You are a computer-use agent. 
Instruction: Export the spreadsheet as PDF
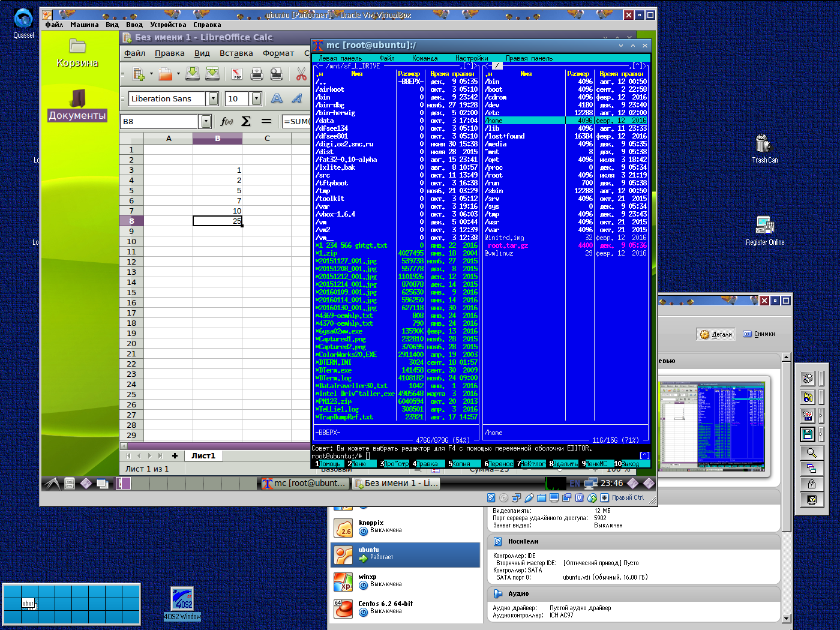click(x=237, y=74)
